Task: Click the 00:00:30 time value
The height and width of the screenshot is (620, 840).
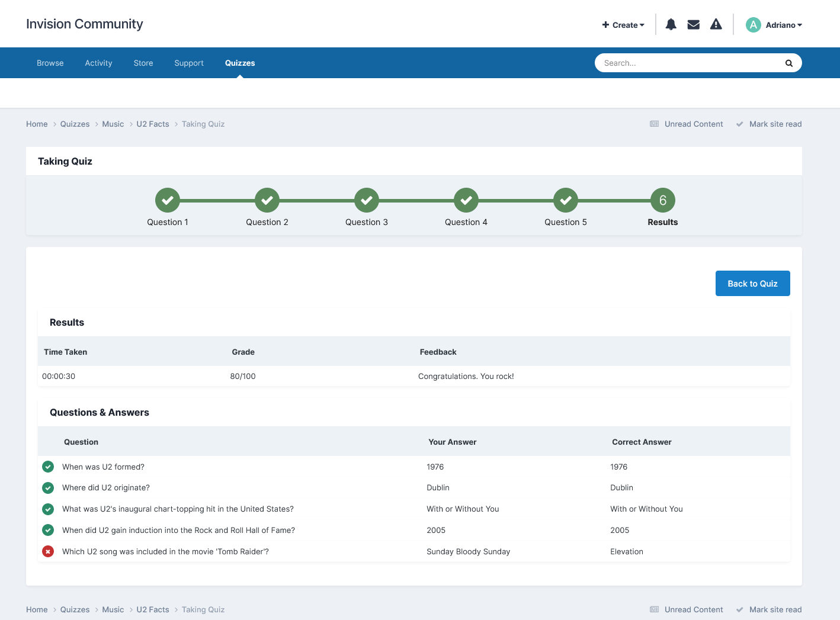Action: 59,376
